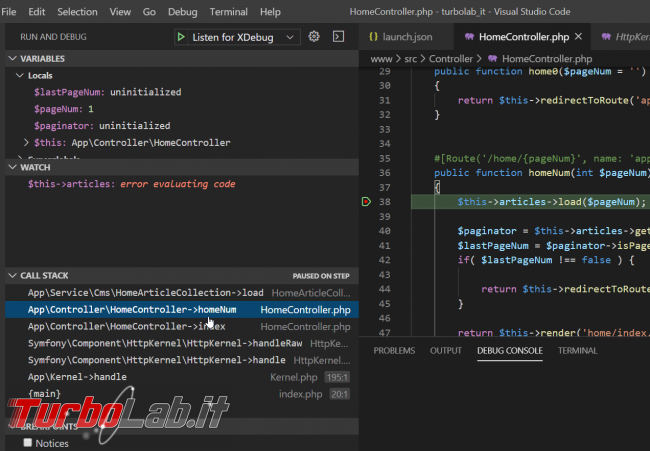Select the HttpKernel->handle stack frame
The width and height of the screenshot is (650, 451).
coord(182,360)
